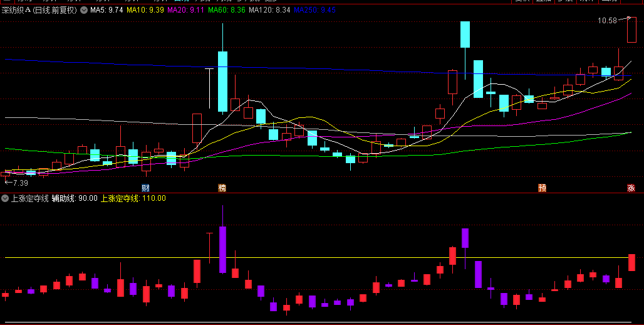Viewport: 644px width, 325px height.
Task: Click the MA60: 8.36 label
Action: pyautogui.click(x=227, y=10)
